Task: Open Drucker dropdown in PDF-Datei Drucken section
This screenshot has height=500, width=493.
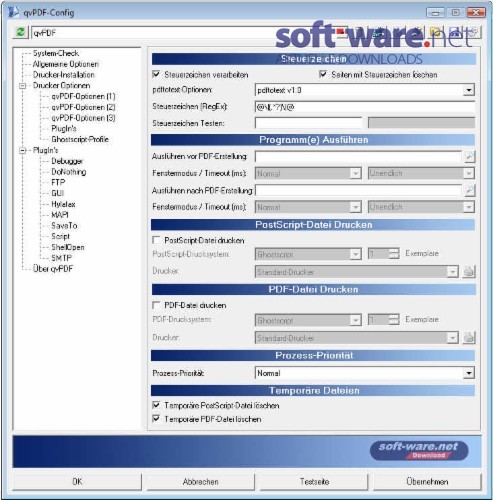Action: pos(452,338)
